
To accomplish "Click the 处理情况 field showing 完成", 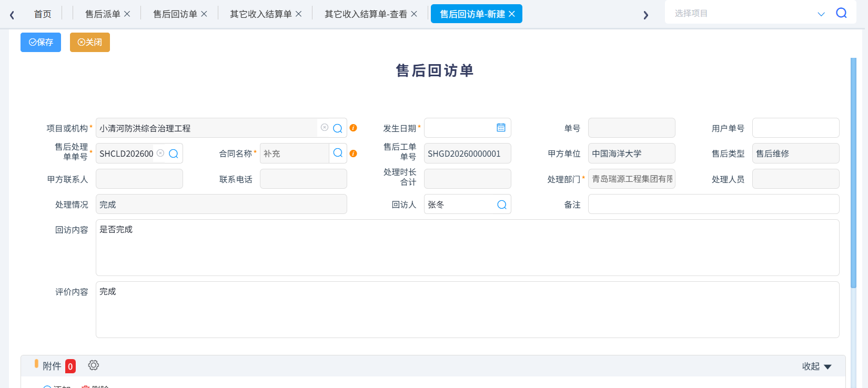I will point(221,204).
